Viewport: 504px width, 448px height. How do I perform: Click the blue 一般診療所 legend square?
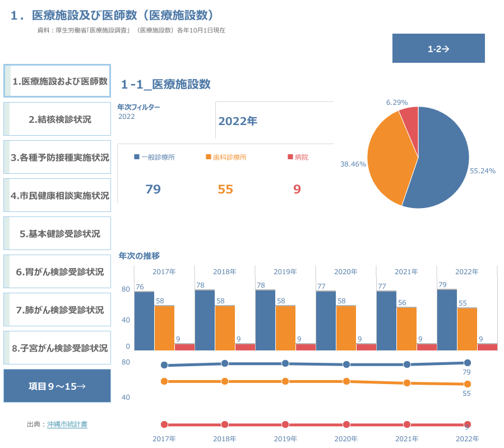point(137,157)
